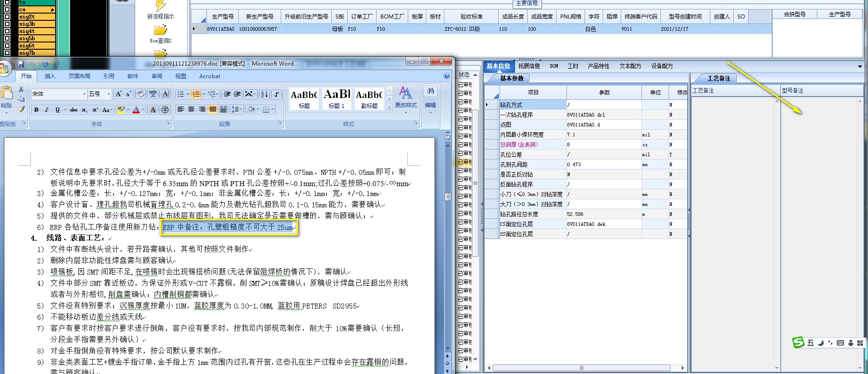Screen dimensions: 868x374
Task: Click the 新流程指示 lightning icon
Action: tap(160, 5)
